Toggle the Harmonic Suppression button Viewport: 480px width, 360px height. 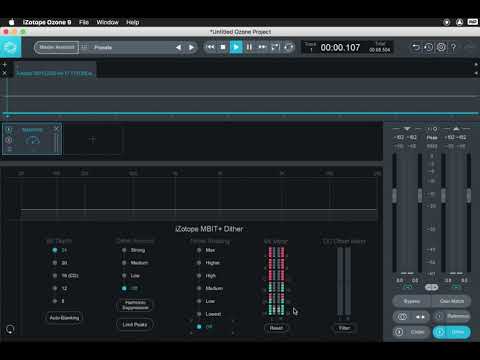tap(135, 305)
